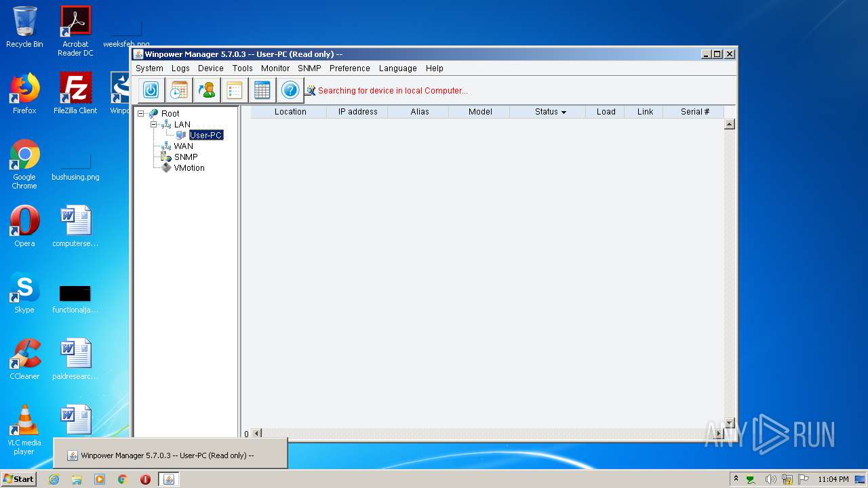Select the Link column header
Viewport: 868px width, 488px height.
[645, 112]
